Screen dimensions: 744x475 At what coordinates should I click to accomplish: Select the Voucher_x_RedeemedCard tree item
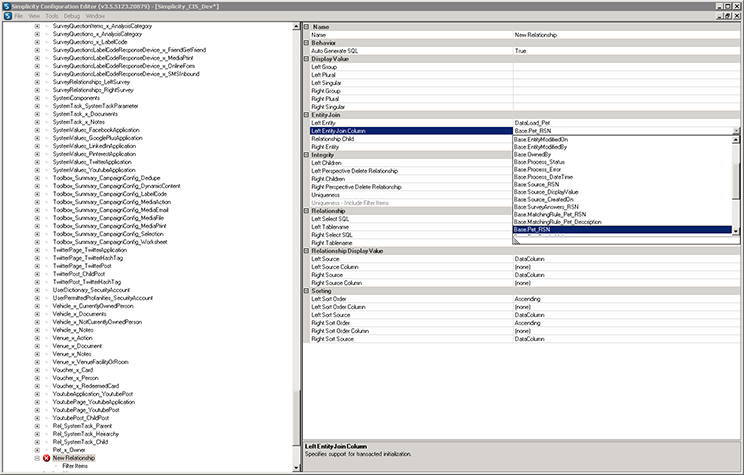85,386
